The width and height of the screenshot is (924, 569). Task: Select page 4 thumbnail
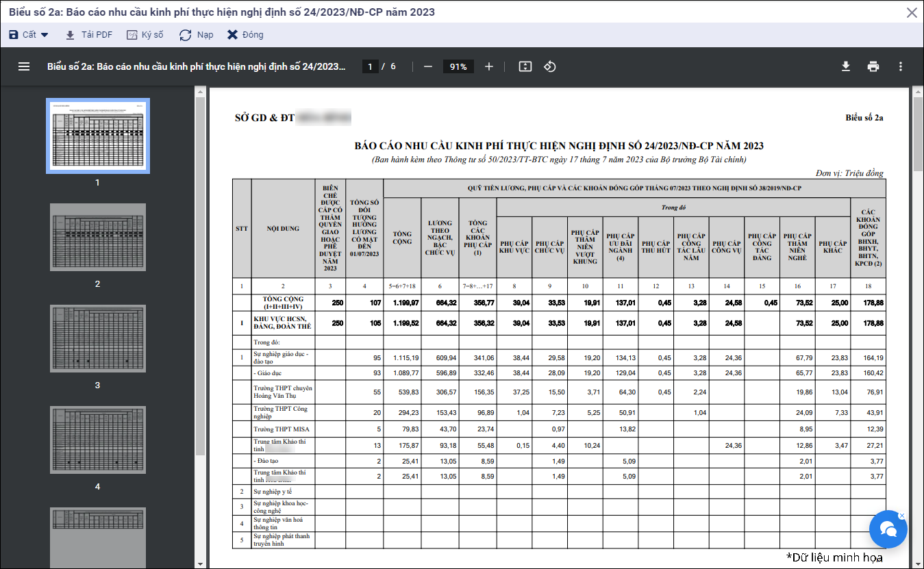point(97,440)
